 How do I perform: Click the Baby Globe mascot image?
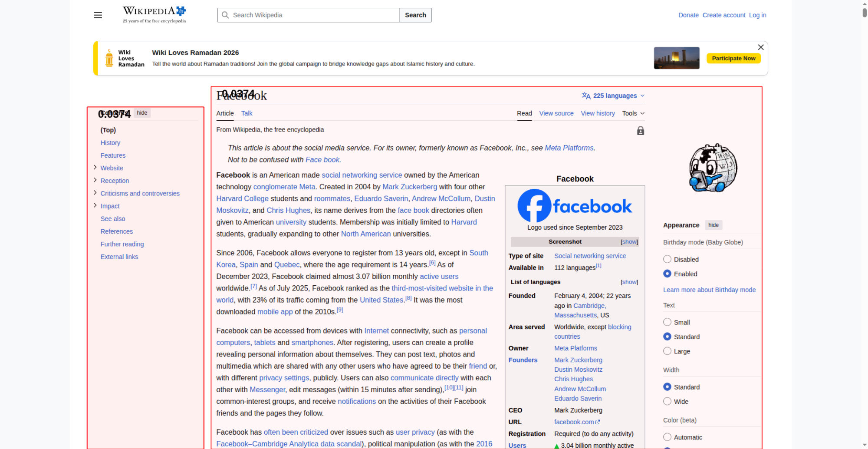pyautogui.click(x=713, y=168)
